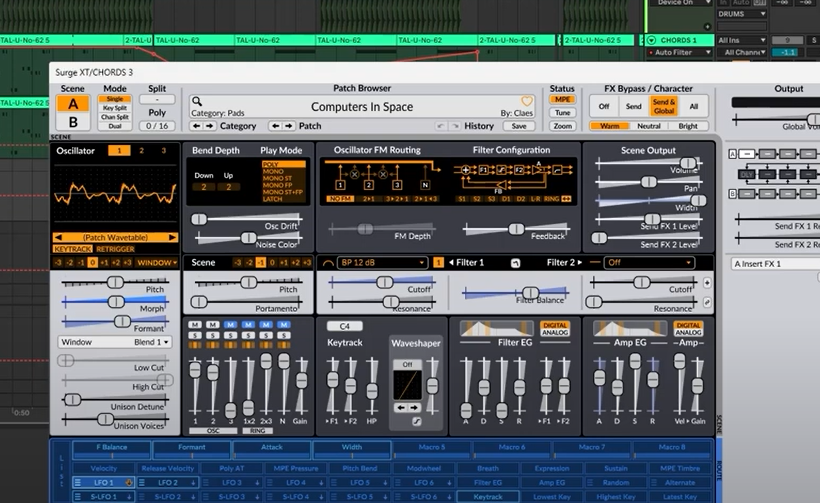Select Scene B
This screenshot has width=820, height=503.
pos(72,123)
